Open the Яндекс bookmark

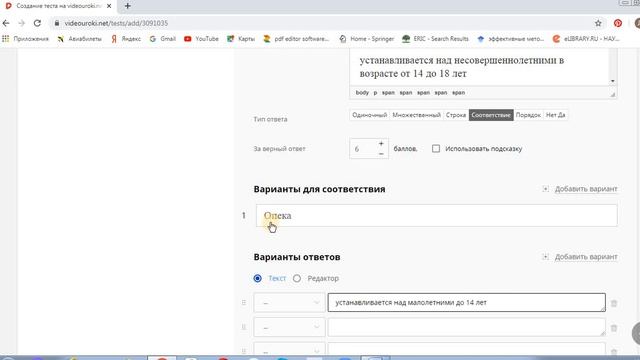pyautogui.click(x=126, y=39)
